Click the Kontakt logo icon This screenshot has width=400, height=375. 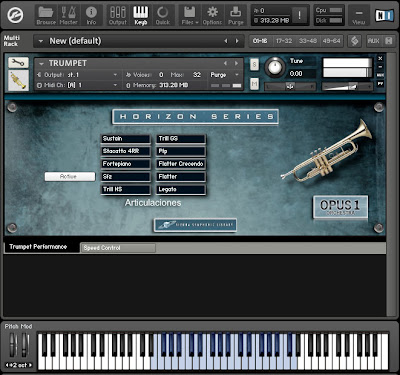click(x=15, y=15)
